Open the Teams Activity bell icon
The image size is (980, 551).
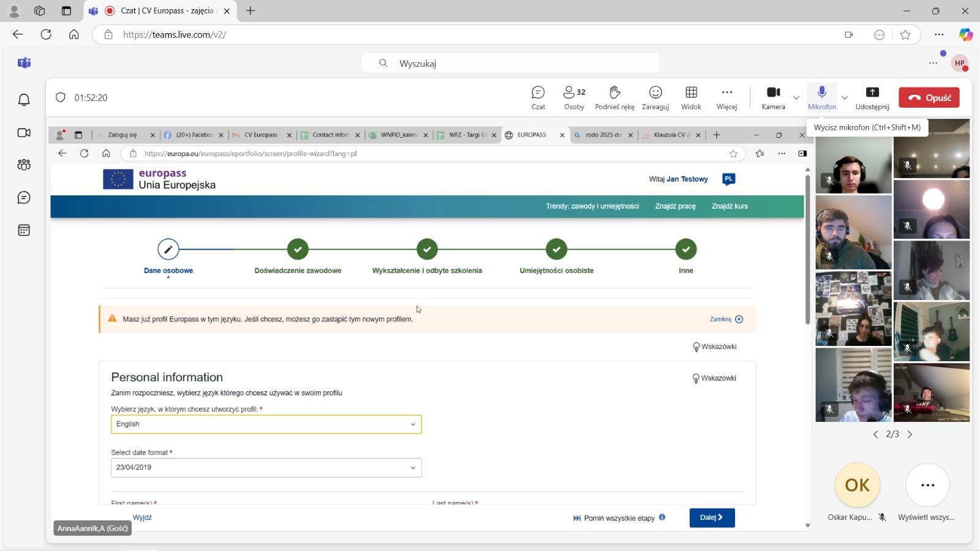pos(24,100)
